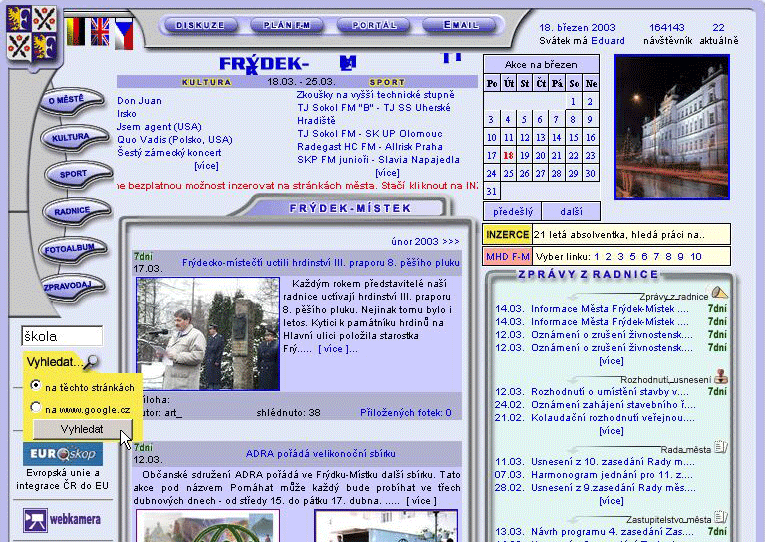Click the city coat of arms logo
This screenshot has width=765, height=542.
31,31
